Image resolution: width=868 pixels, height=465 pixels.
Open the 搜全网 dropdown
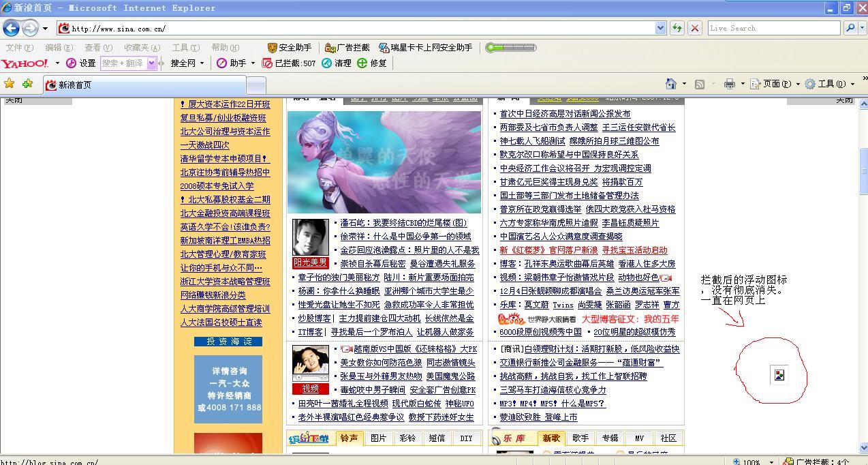187,63
